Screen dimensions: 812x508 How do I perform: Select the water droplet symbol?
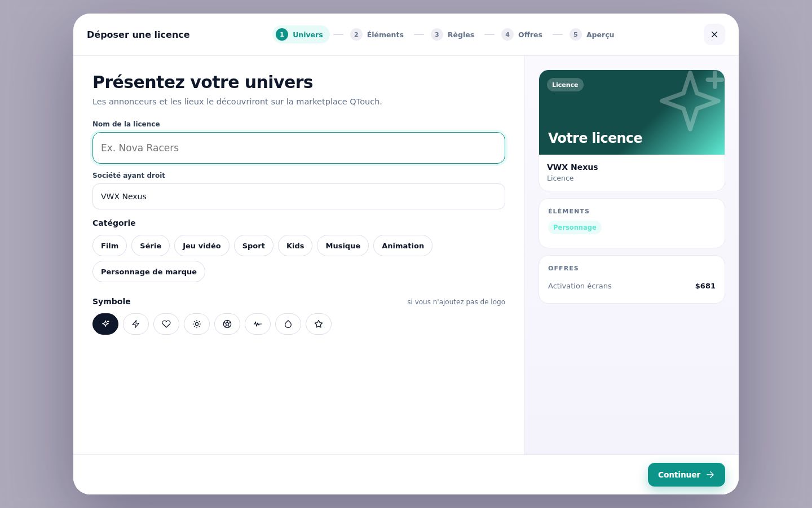click(288, 324)
